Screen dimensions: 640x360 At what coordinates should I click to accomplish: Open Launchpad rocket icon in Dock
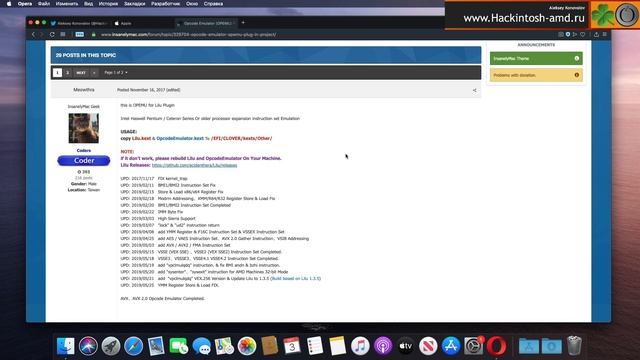[111, 346]
